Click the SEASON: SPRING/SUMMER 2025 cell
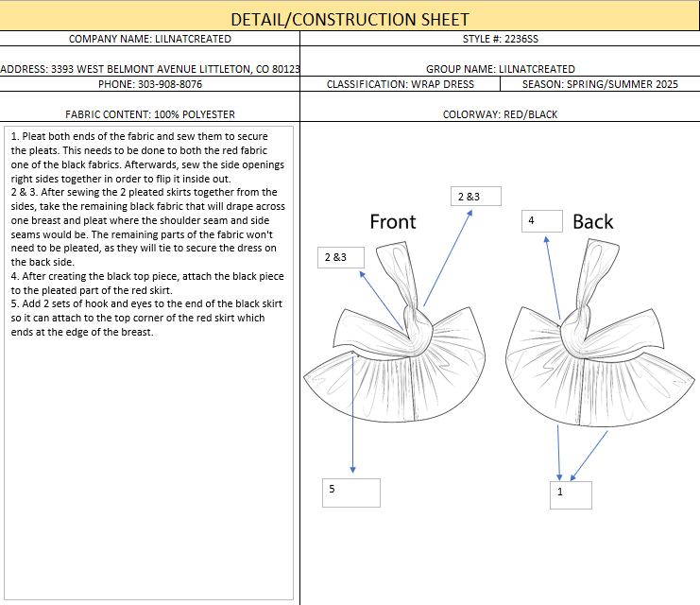Screen dimensions: 700x605 click(600, 84)
